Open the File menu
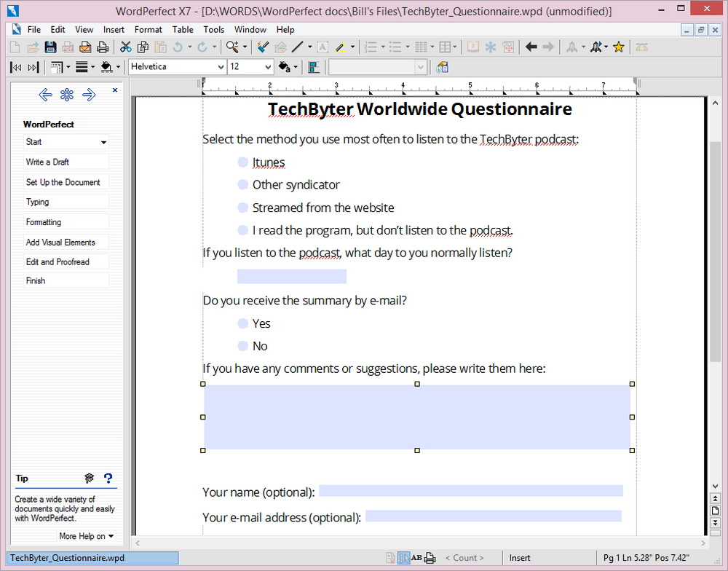 pyautogui.click(x=34, y=29)
